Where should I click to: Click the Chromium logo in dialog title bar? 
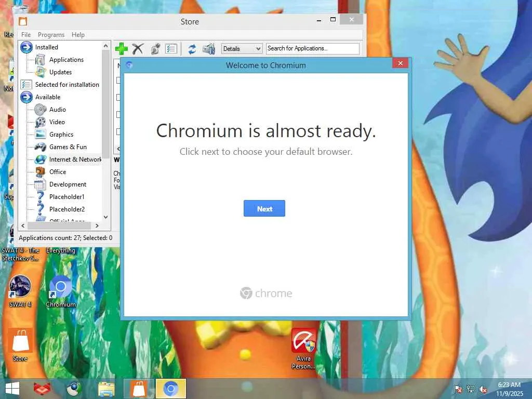129,65
